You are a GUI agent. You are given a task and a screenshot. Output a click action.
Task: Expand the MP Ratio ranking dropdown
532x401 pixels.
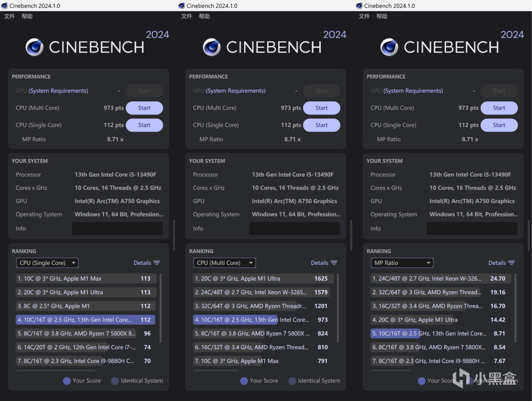coord(402,263)
